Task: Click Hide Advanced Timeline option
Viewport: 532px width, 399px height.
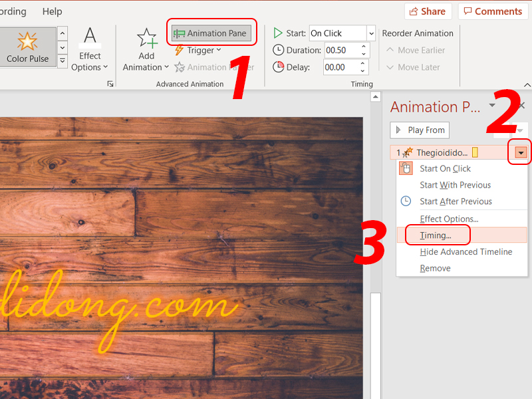Action: point(465,252)
